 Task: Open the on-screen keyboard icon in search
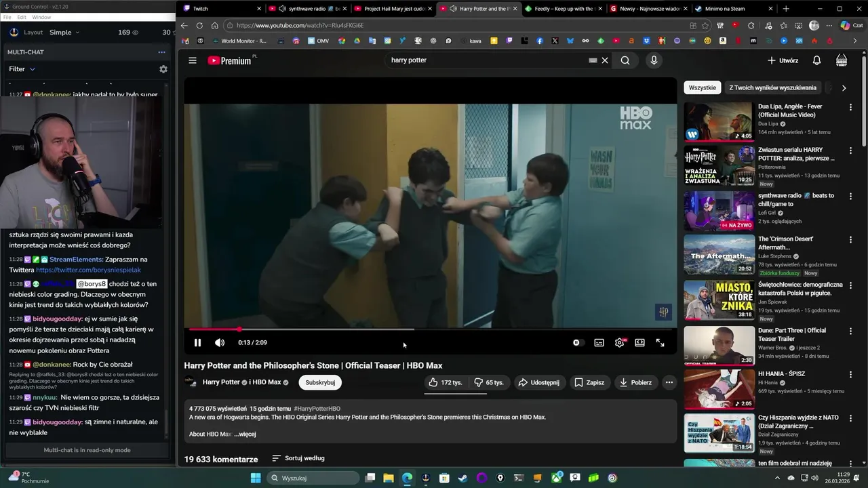pos(593,60)
